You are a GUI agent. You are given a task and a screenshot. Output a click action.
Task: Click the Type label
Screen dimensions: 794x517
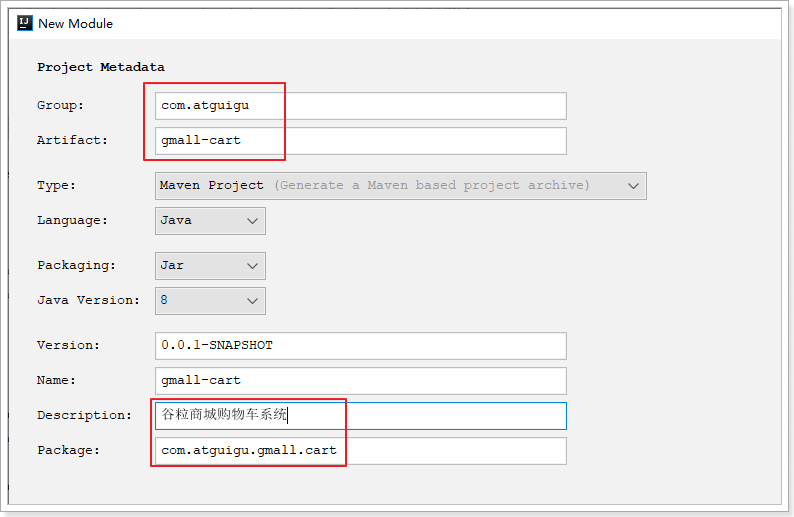point(57,186)
